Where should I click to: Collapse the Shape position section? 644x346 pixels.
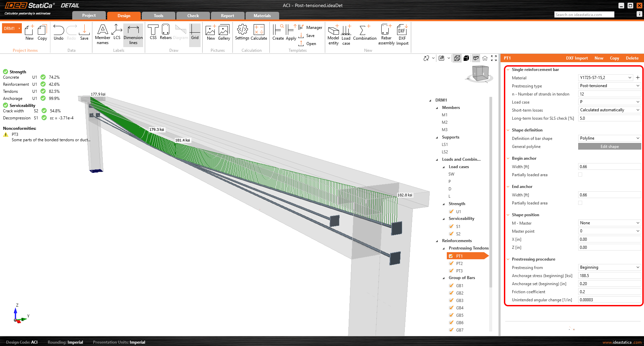(x=508, y=215)
